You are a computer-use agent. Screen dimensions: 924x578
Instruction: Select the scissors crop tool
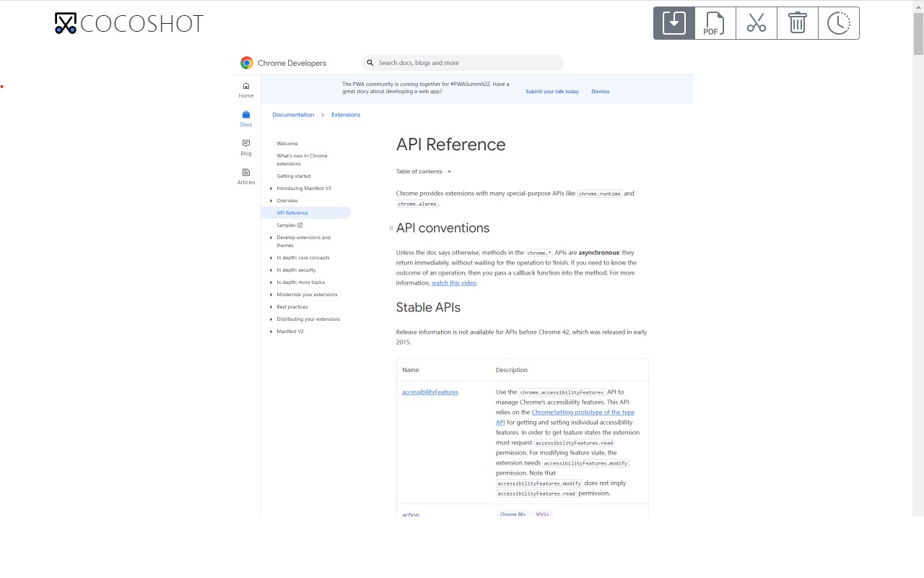click(x=757, y=23)
